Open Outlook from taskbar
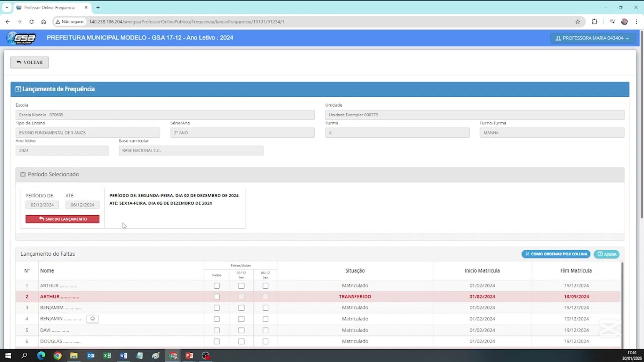Screen dimensions: 644x362 coord(91,356)
